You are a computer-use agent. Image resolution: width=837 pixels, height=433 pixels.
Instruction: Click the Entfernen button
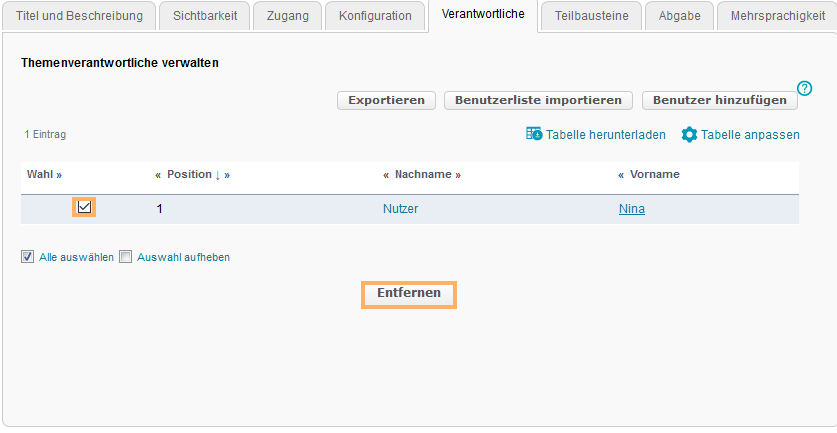409,294
